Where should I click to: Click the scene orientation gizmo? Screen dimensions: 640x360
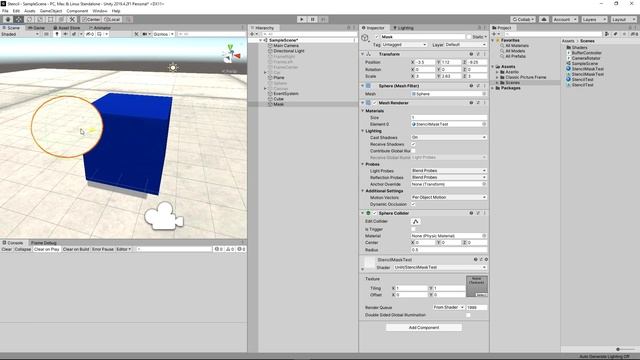point(231,54)
